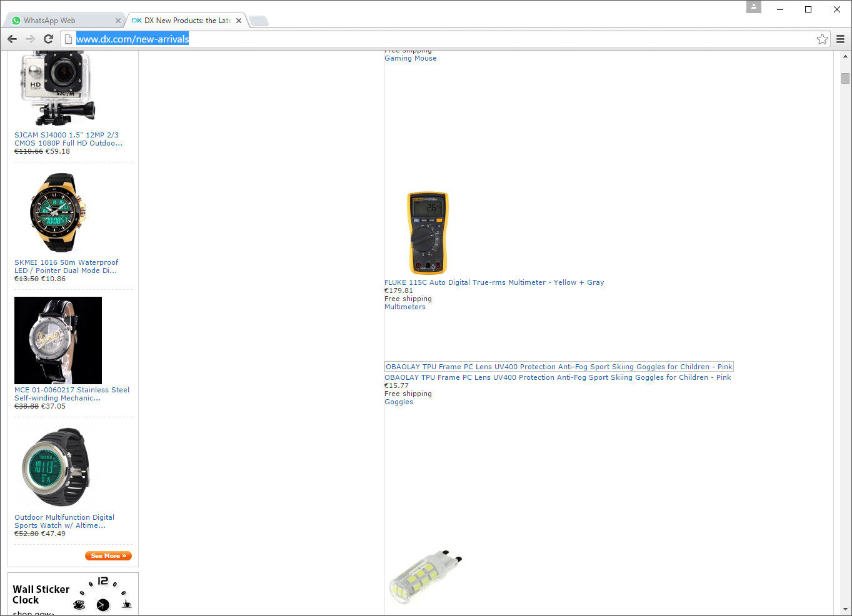Viewport: 852px width, 616px height.
Task: Click the €47.49 sports watch price
Action: (53, 534)
